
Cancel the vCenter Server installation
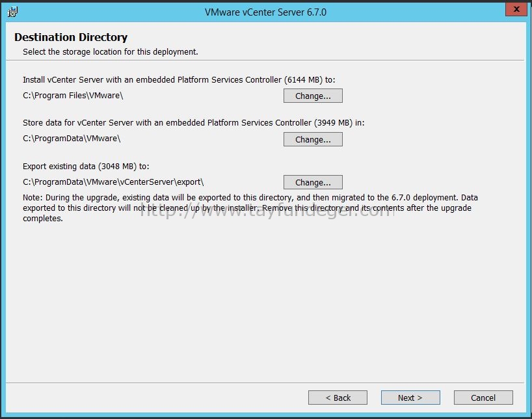(483, 398)
